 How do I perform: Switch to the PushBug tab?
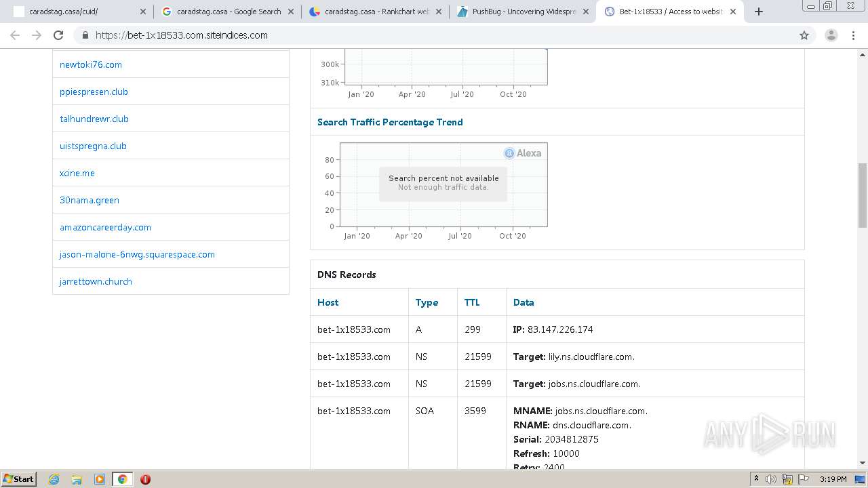pos(523,12)
